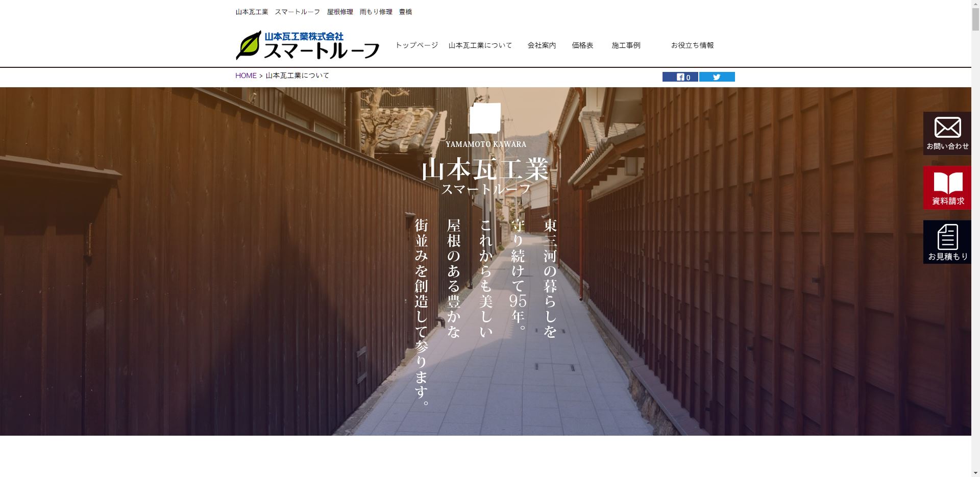Click the vertical text これからも美しい
This screenshot has height=477, width=980.
coord(486,279)
